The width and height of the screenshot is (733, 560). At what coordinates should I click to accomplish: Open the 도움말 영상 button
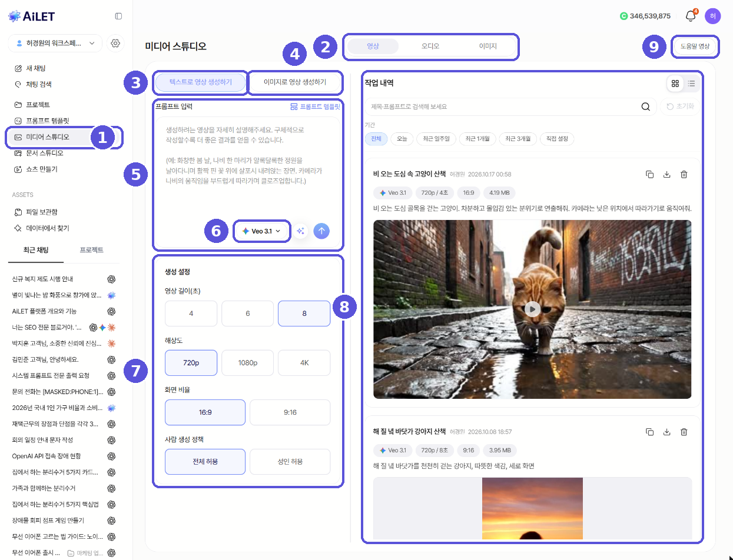pyautogui.click(x=695, y=46)
